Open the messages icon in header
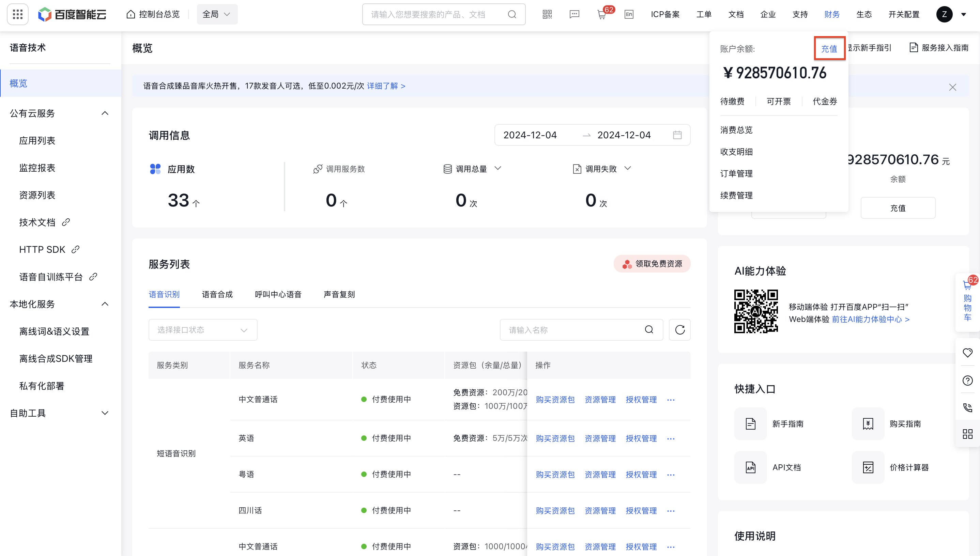The image size is (980, 556). tap(574, 15)
